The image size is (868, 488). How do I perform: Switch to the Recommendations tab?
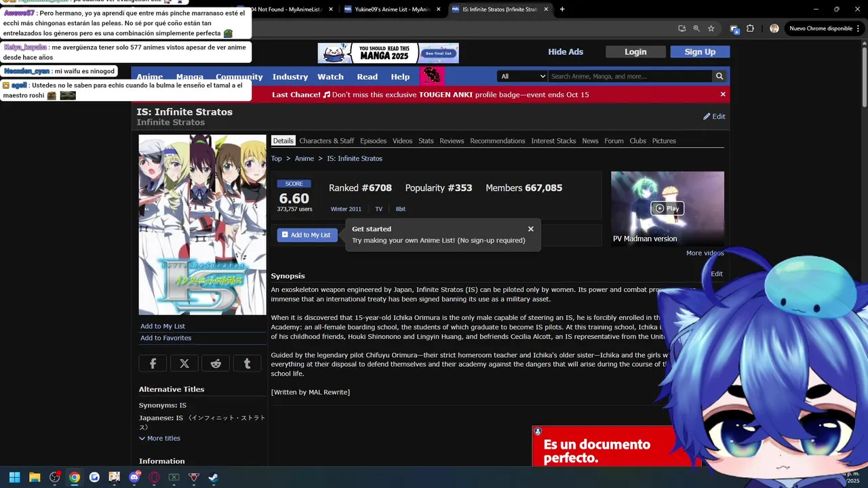[x=498, y=141]
